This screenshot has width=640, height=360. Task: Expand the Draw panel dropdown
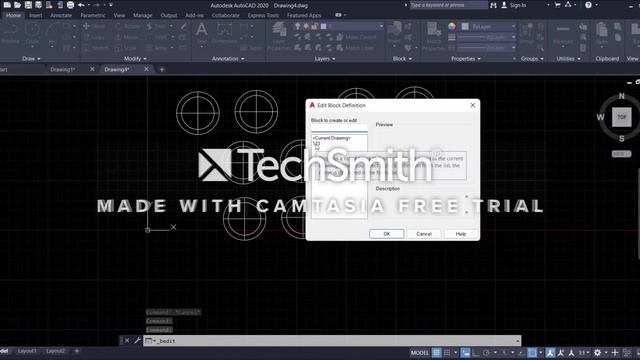pyautogui.click(x=31, y=59)
